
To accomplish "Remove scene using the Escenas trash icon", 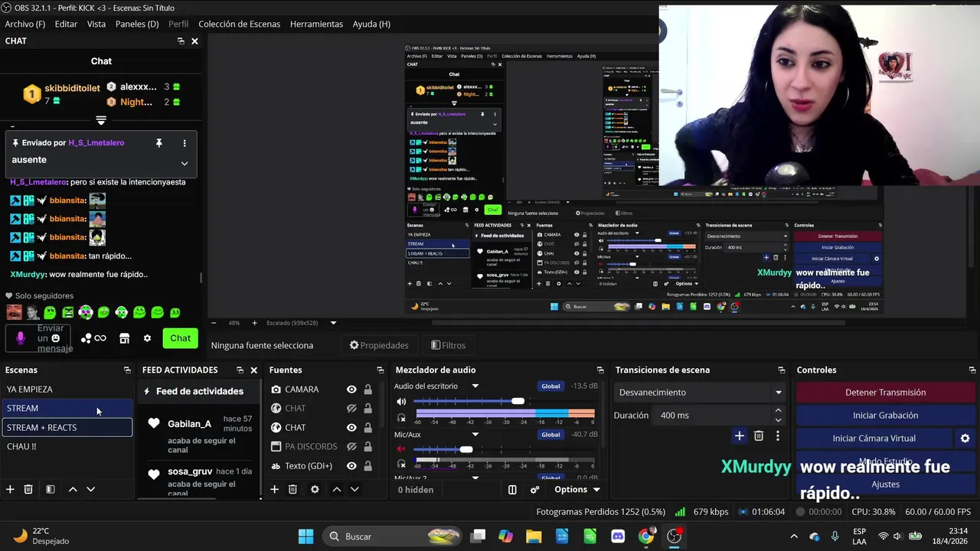I will (28, 489).
